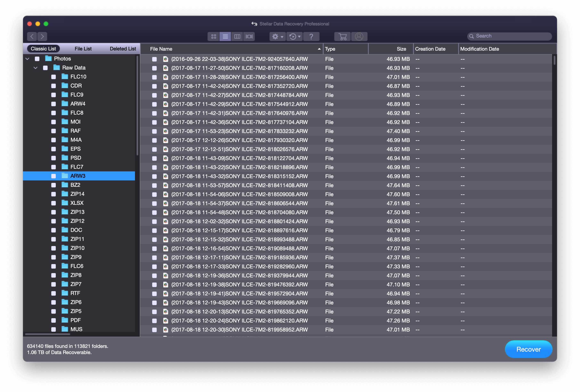Open the resume recovery clock menu
580x392 pixels.
295,36
